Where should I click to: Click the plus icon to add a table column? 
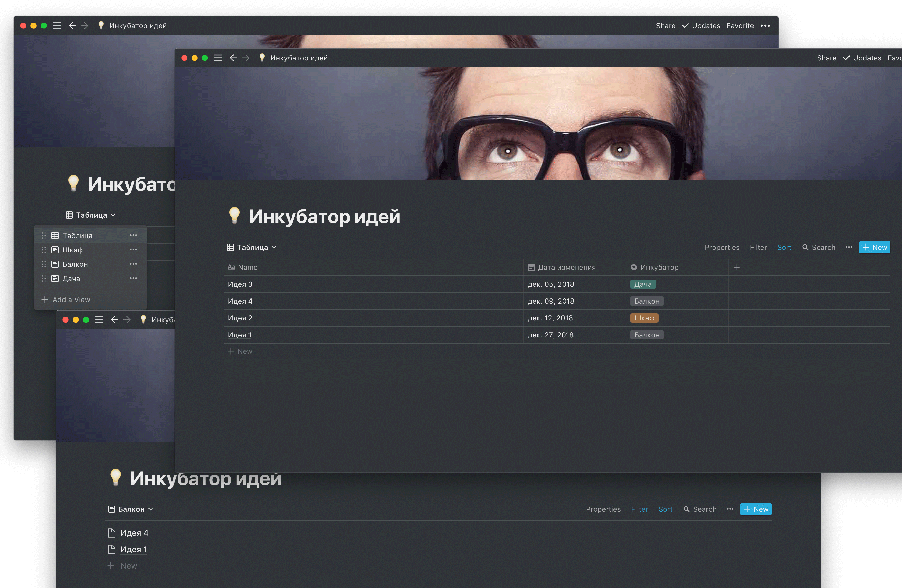(736, 268)
